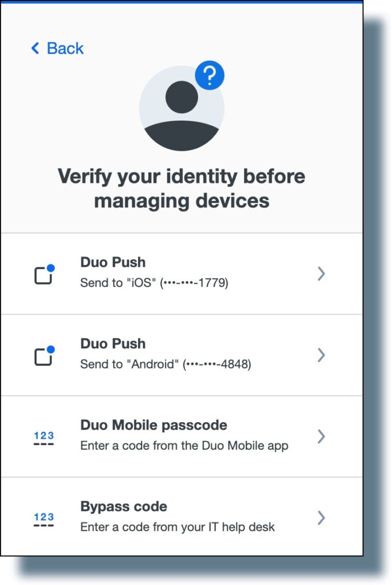Screen dimensions: 392x585
Task: Expand the Duo Push option for iOS device
Action: [x=321, y=274]
